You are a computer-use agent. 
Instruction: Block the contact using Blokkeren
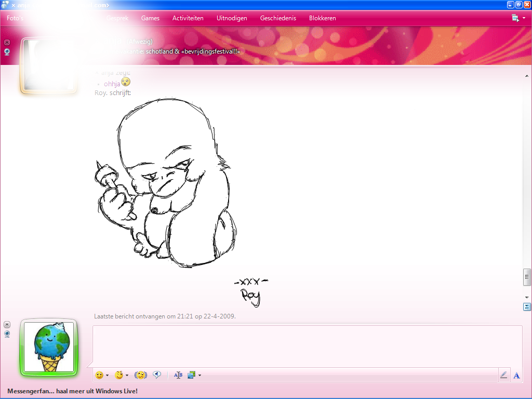point(322,18)
